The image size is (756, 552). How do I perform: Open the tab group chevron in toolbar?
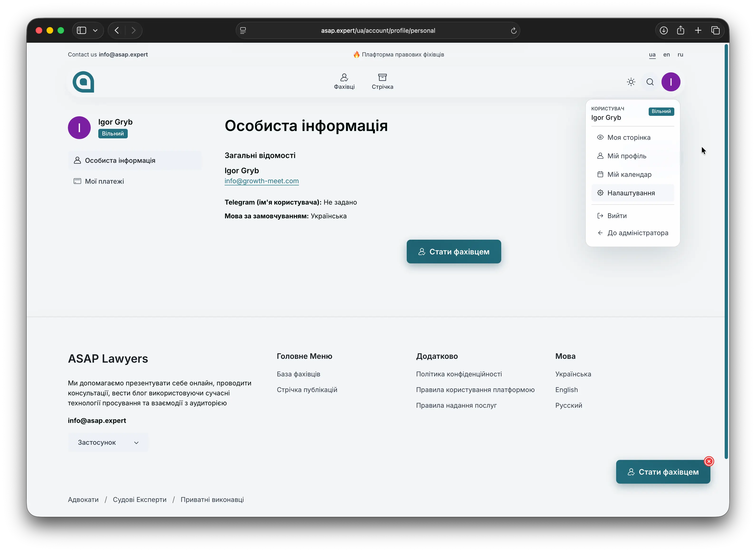96,30
